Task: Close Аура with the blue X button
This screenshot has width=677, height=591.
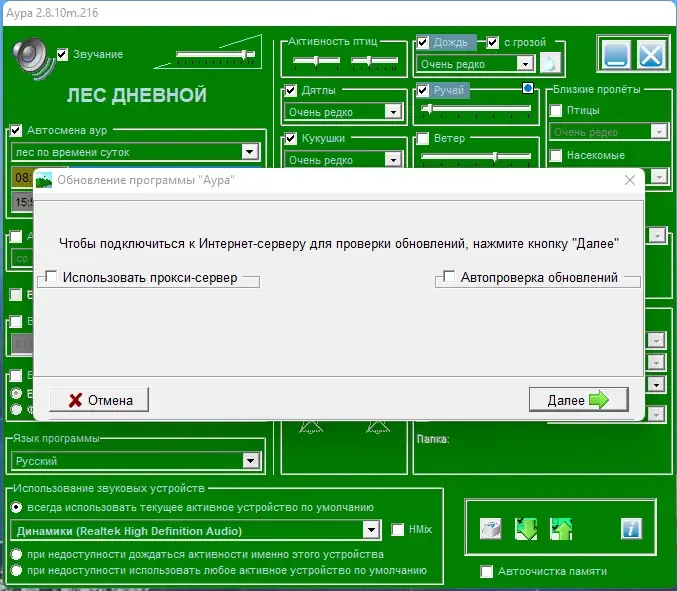Action: click(x=650, y=54)
